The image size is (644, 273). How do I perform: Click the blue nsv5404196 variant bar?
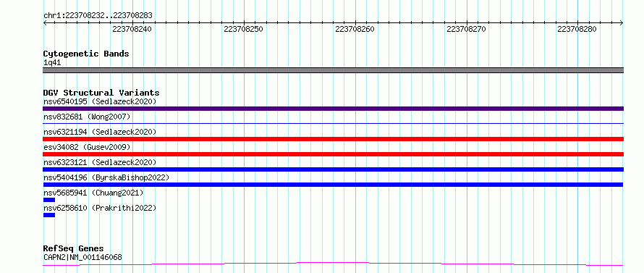click(x=333, y=185)
